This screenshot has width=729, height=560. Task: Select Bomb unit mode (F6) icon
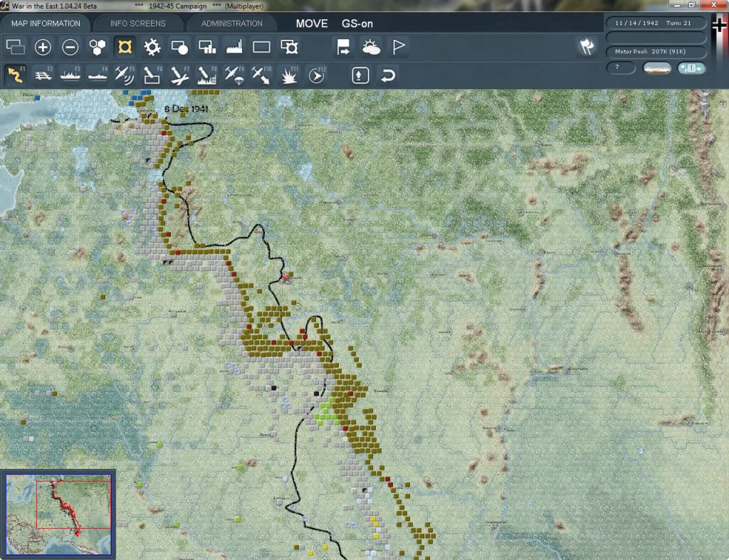152,75
